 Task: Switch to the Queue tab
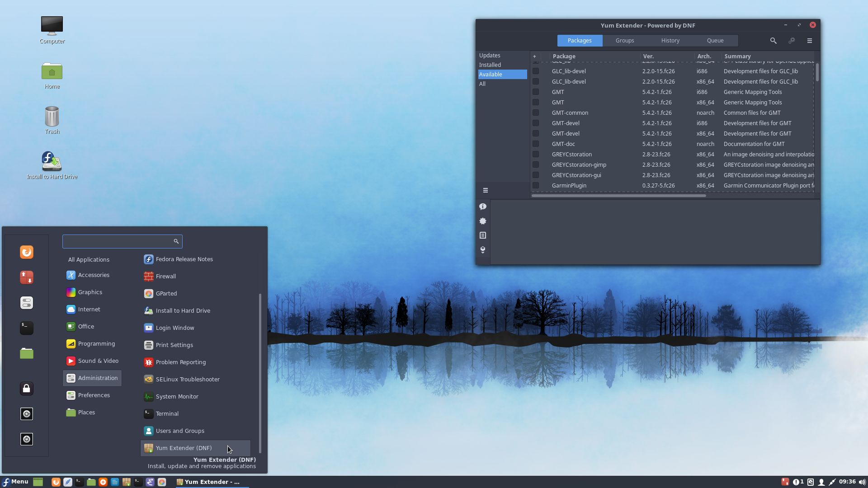pyautogui.click(x=715, y=41)
